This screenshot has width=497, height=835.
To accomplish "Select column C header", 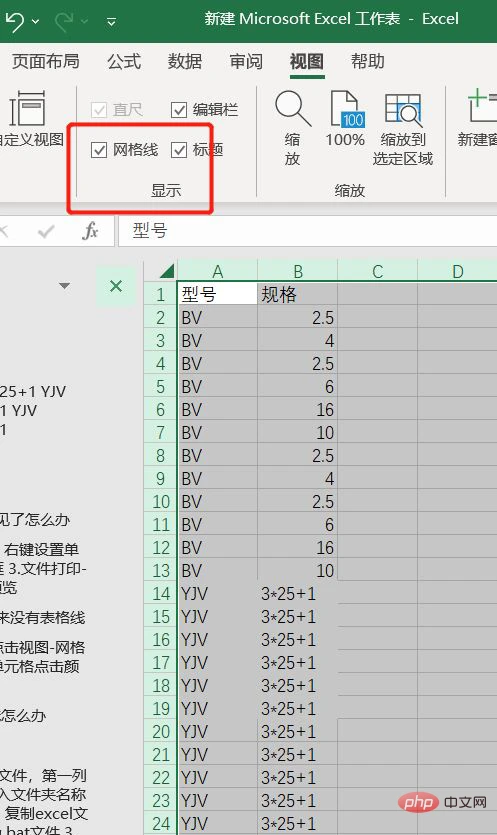I will tap(378, 272).
